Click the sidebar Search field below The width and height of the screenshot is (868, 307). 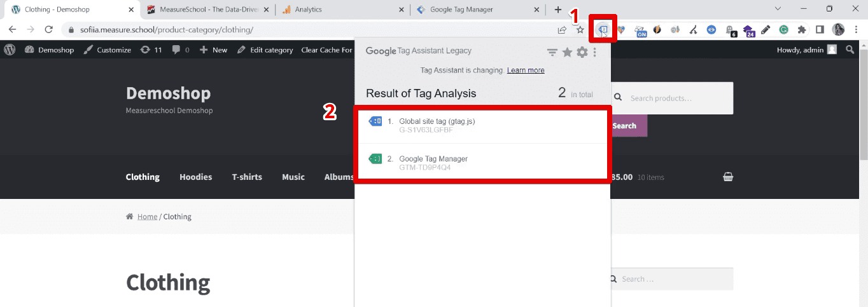pyautogui.click(x=671, y=279)
